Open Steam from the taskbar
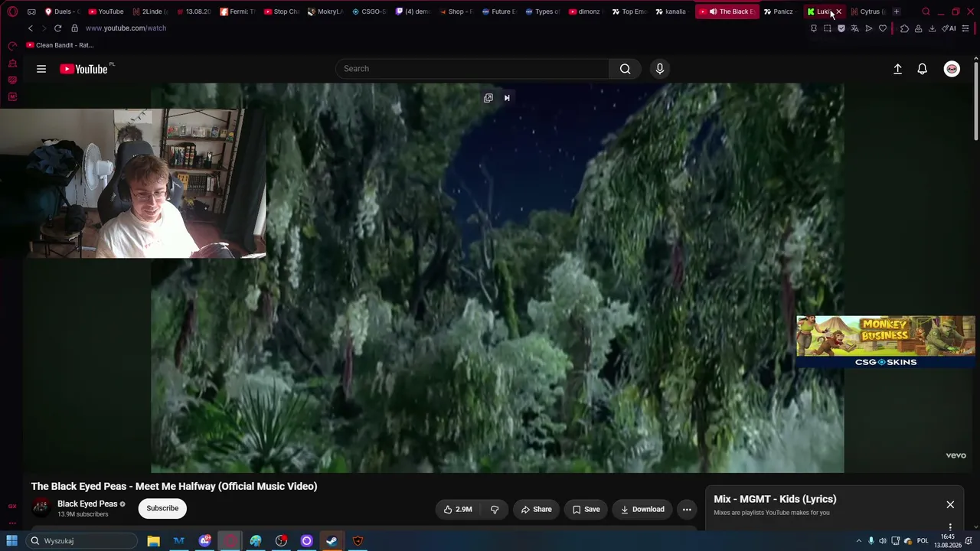This screenshot has height=551, width=980. (x=332, y=541)
